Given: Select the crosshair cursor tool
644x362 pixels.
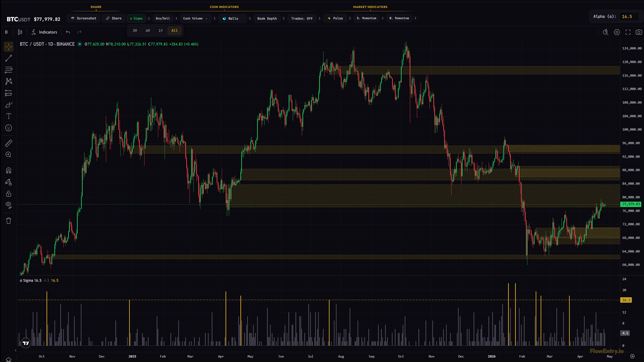Looking at the screenshot, I should tap(9, 47).
